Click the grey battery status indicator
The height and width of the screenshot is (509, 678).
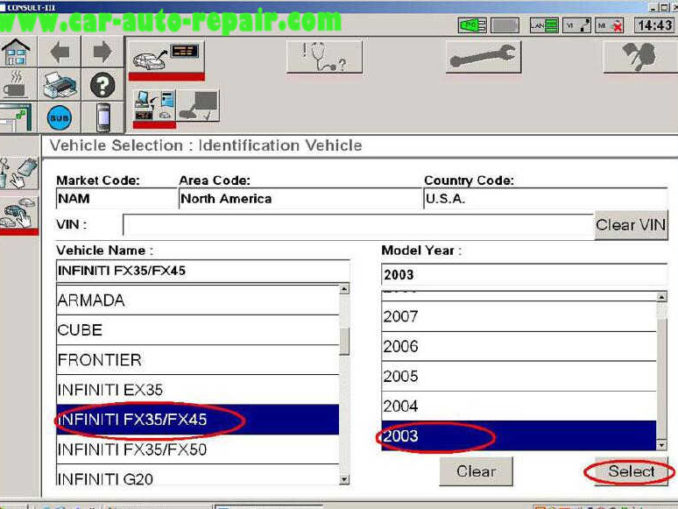coord(505,25)
